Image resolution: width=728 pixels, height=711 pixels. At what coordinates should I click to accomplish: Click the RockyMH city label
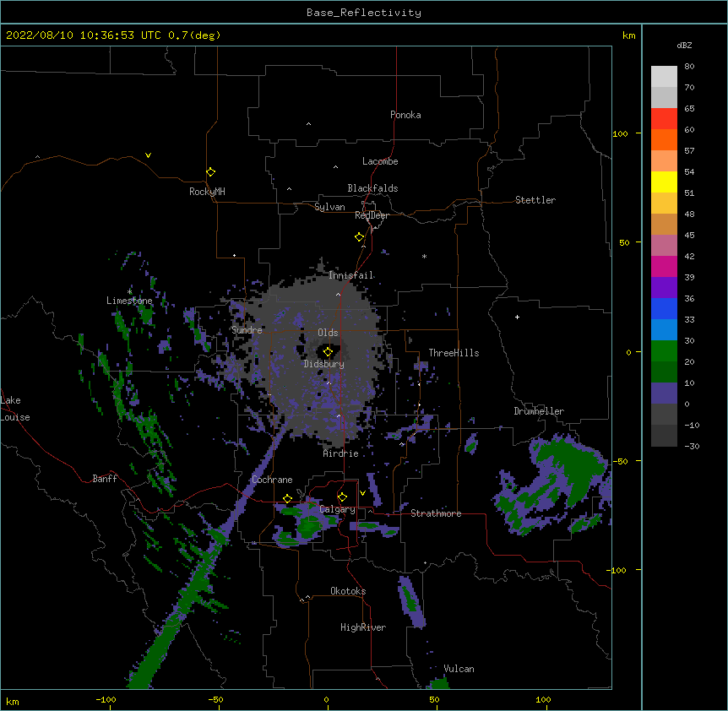click(207, 191)
